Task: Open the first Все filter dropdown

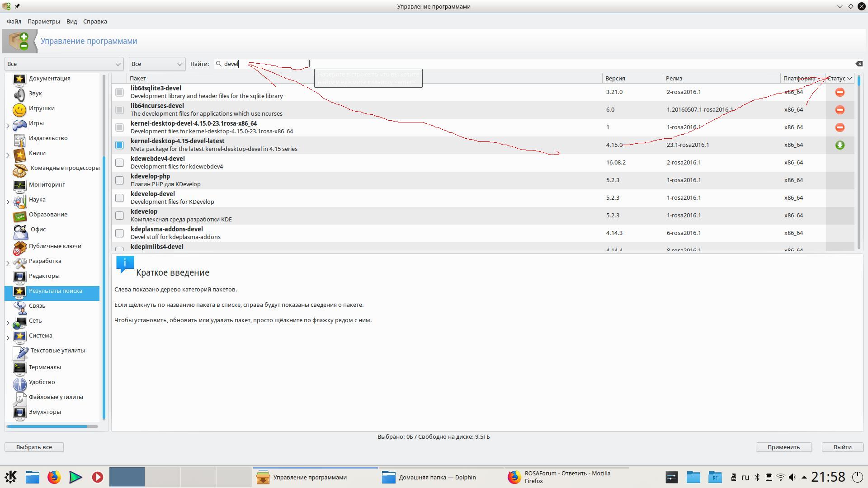Action: point(64,64)
